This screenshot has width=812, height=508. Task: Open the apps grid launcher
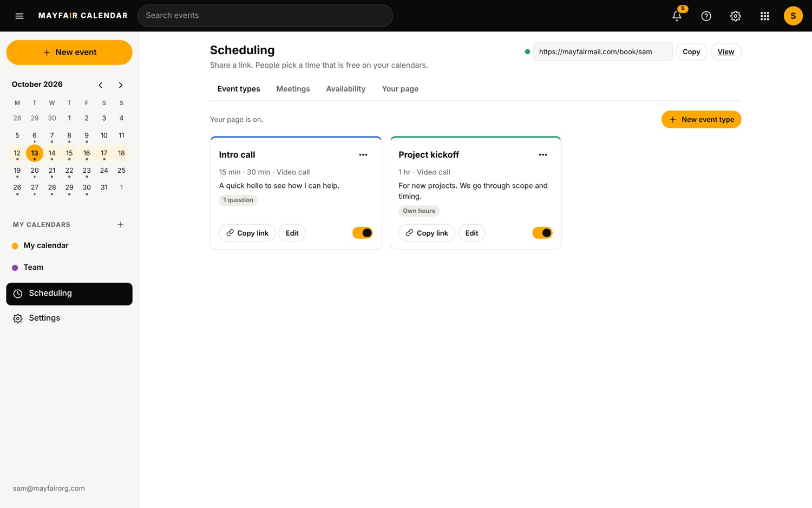click(x=765, y=16)
